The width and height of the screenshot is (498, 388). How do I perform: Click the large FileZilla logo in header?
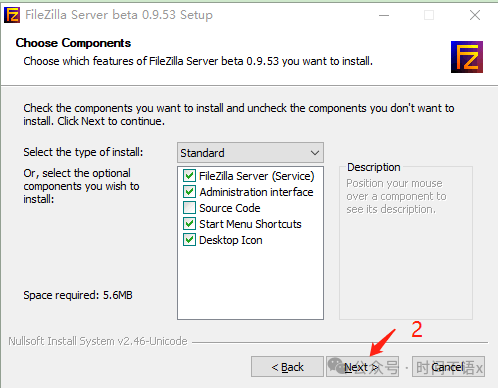pos(467,57)
